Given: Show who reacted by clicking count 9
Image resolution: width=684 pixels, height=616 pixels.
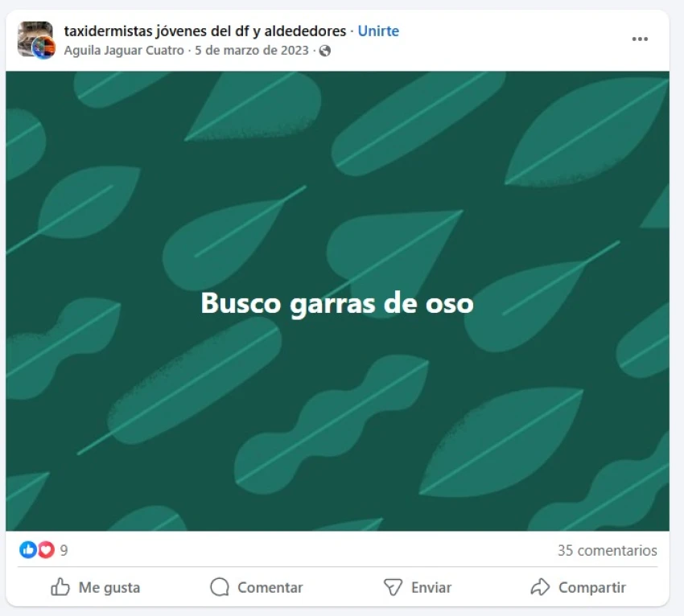Looking at the screenshot, I should tap(64, 550).
